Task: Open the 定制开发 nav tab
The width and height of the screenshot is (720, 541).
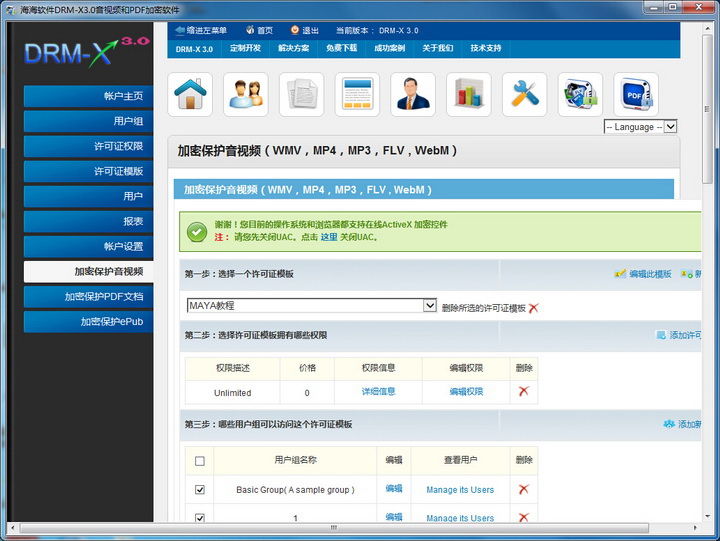Action: [245, 48]
